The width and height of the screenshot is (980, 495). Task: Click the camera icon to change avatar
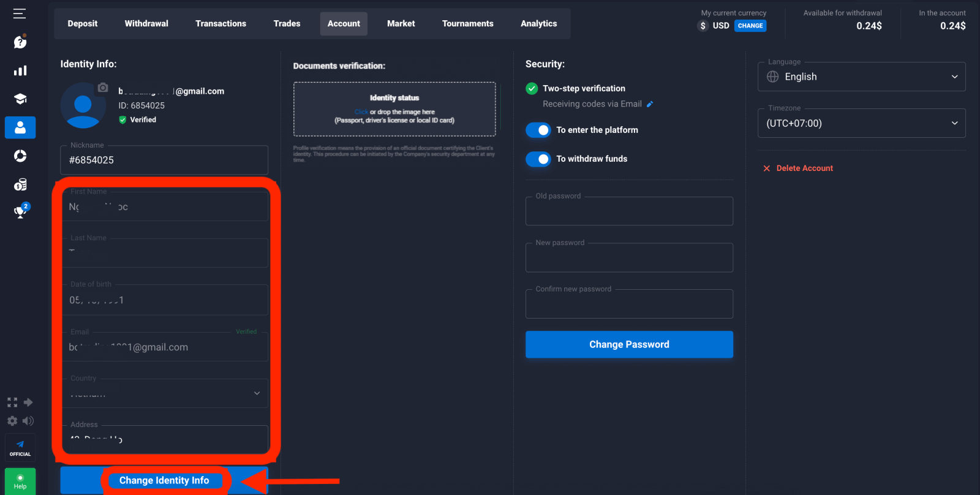(x=103, y=88)
